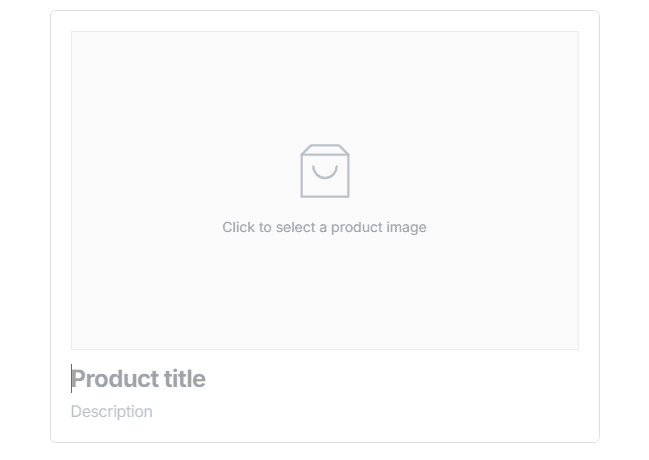This screenshot has width=649, height=460.
Task: Click the blinking text cursor before Product title
Action: click(72, 379)
